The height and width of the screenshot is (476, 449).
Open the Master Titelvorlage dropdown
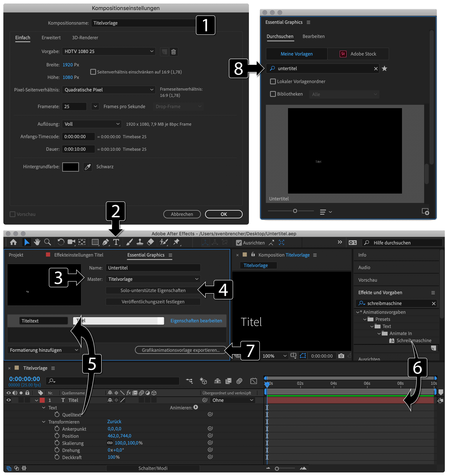pyautogui.click(x=153, y=279)
